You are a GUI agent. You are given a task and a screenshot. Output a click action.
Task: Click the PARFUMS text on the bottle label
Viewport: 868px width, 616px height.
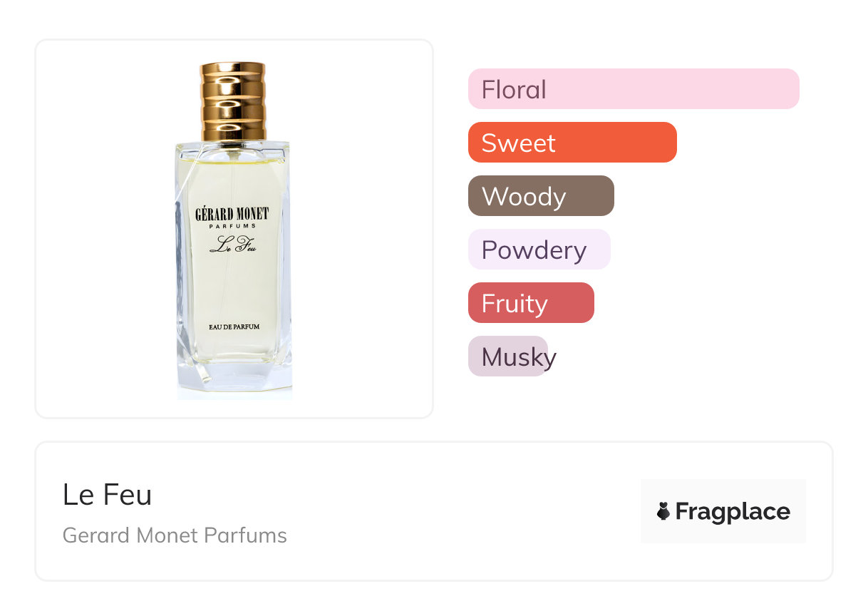pyautogui.click(x=232, y=227)
